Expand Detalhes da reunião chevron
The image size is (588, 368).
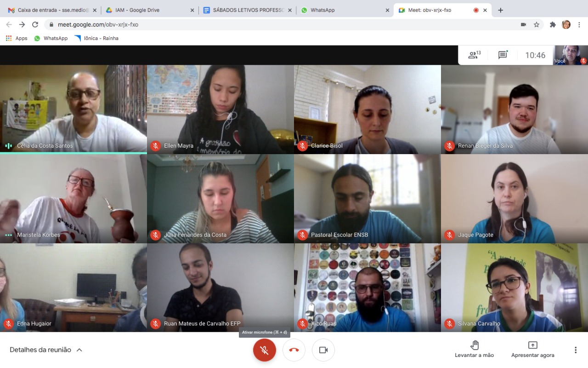click(79, 350)
